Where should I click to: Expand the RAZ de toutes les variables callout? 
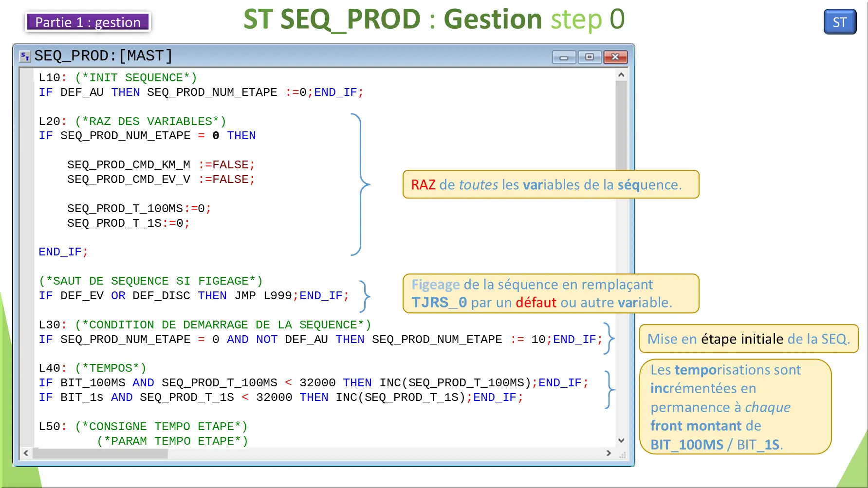[550, 184]
